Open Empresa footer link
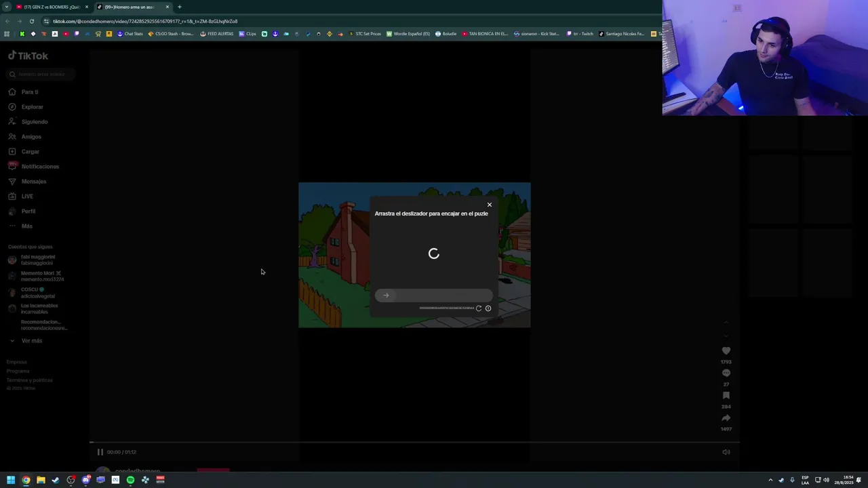The width and height of the screenshot is (868, 488). 17,363
